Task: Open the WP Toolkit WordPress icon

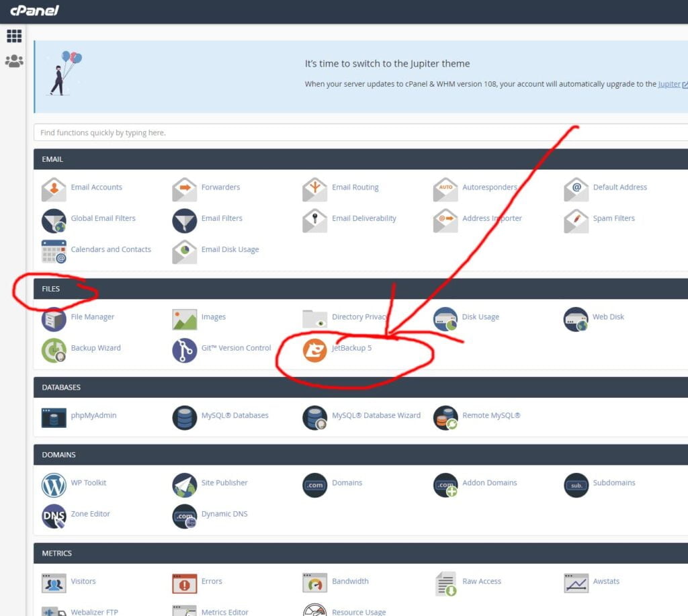Action: (x=54, y=485)
